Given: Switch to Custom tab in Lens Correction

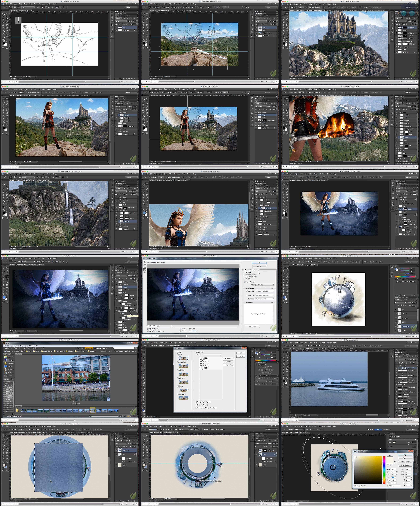Looking at the screenshot, I should [257, 270].
